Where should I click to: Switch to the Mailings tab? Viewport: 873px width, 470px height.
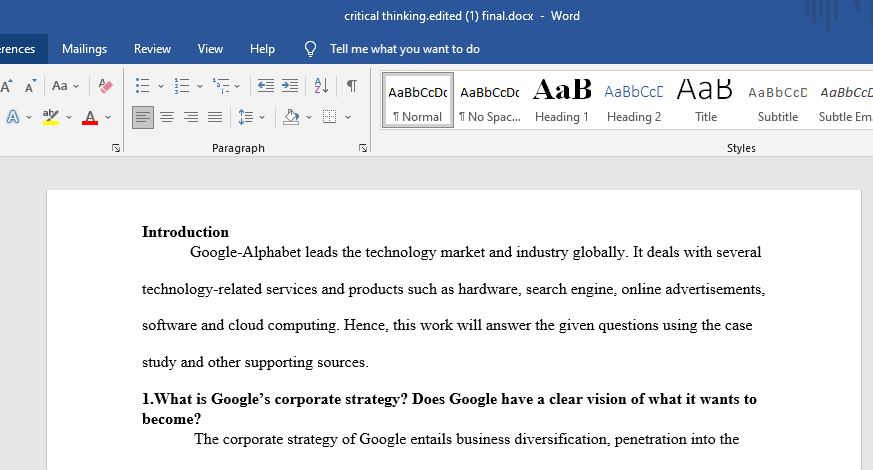click(x=84, y=49)
